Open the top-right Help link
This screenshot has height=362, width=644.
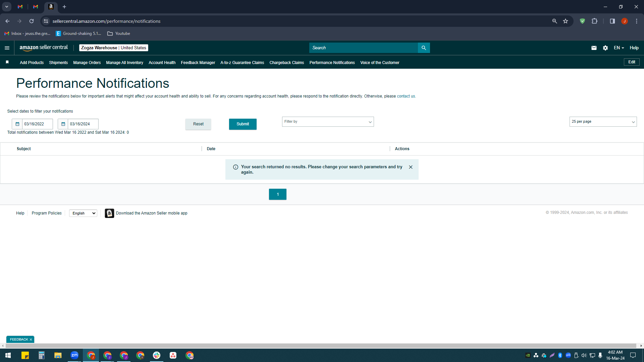[x=634, y=48]
